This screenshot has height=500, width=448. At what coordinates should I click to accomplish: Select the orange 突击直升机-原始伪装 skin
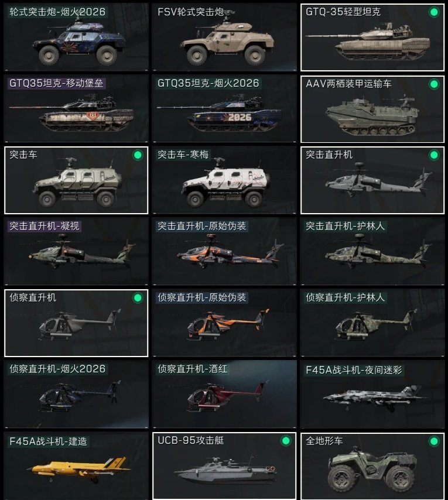[x=224, y=251]
